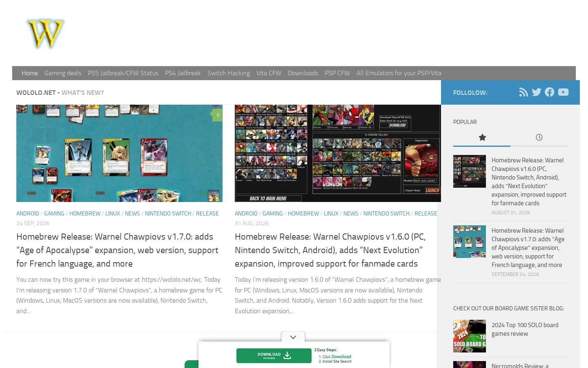This screenshot has height=368, width=588.
Task: Click RELEASE category on the v1.7.0 post
Action: (x=207, y=213)
